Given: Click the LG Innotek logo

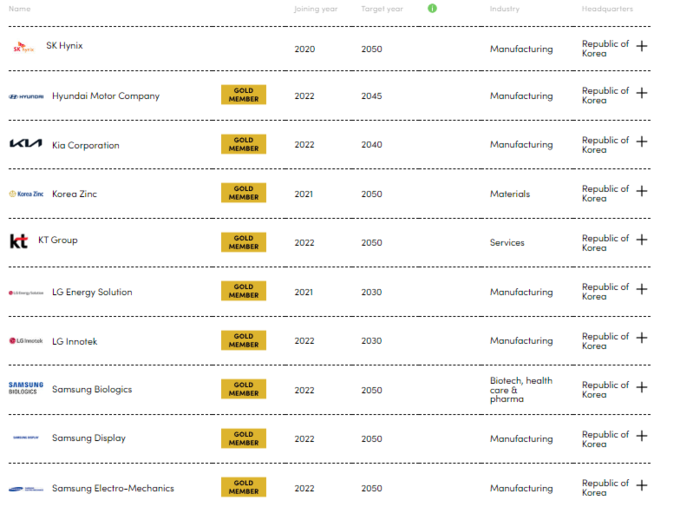Looking at the screenshot, I should click(x=26, y=341).
